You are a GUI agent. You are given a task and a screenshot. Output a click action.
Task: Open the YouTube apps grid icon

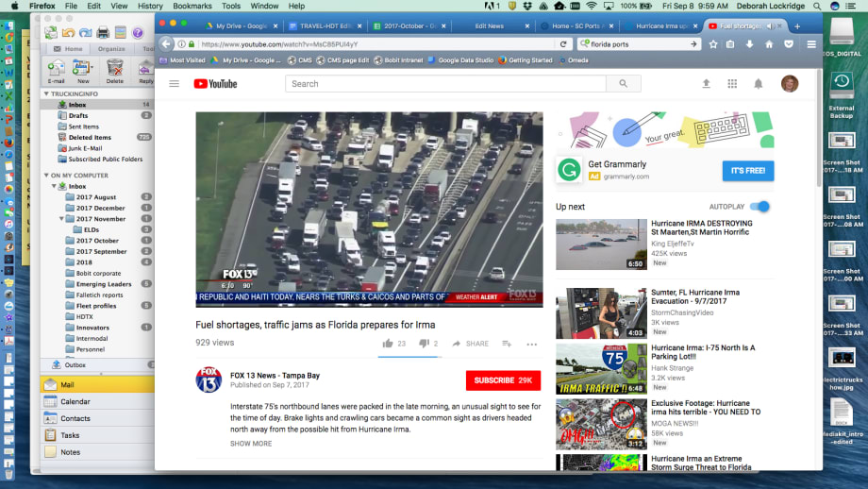tap(732, 84)
